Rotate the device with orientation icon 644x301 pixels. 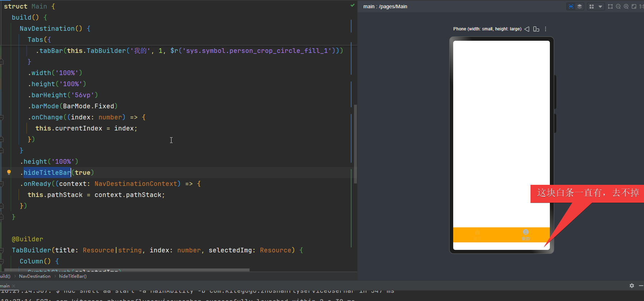[536, 29]
